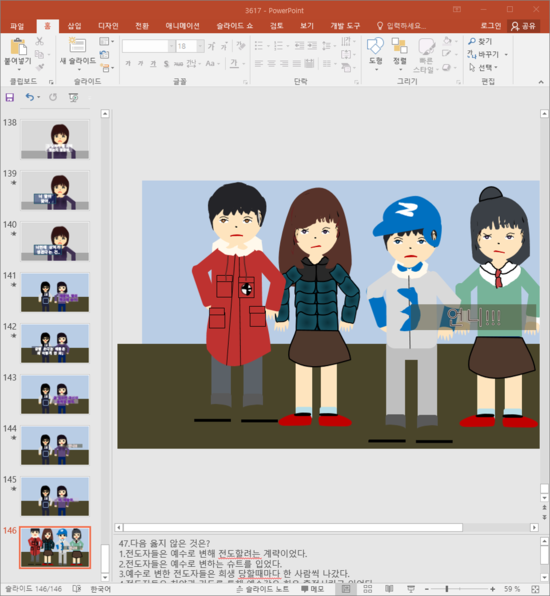Open the font name dropdown

tap(171, 46)
